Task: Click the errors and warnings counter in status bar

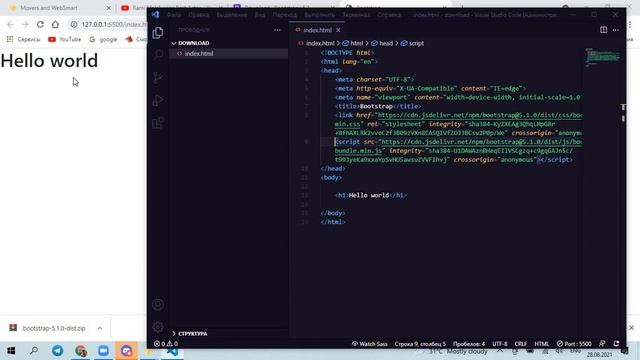Action: coord(165,344)
